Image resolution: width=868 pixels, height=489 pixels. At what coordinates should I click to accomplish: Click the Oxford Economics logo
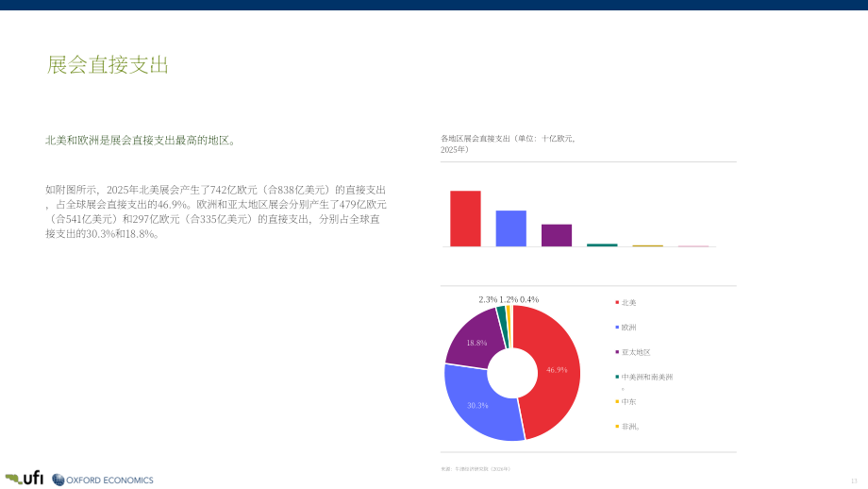pos(103,481)
